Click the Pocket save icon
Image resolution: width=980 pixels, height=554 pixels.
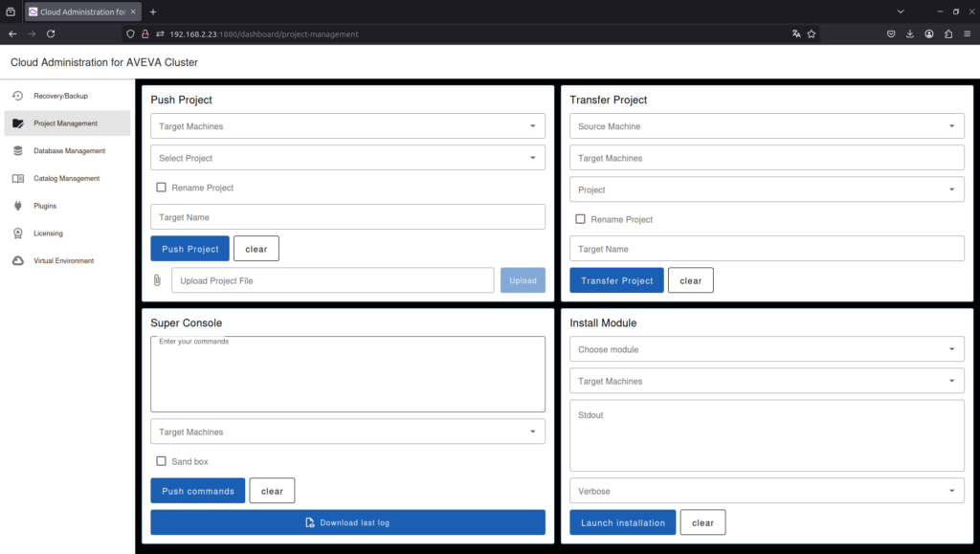coord(891,33)
